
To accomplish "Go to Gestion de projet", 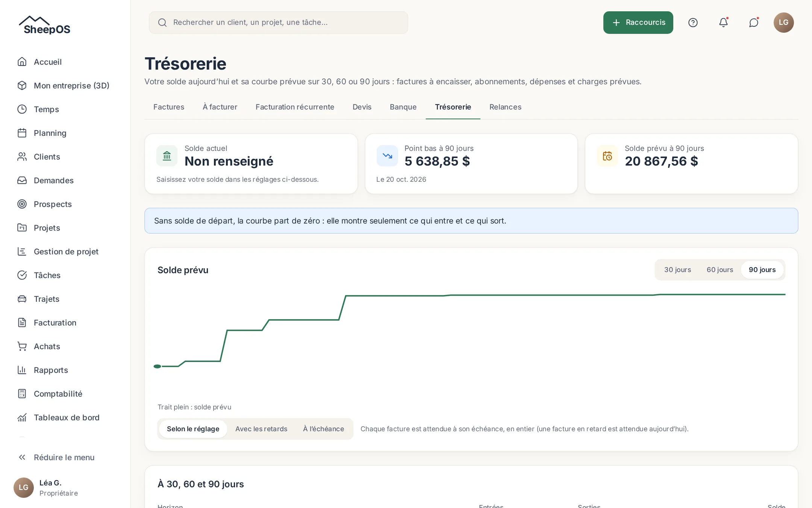I will click(x=65, y=251).
